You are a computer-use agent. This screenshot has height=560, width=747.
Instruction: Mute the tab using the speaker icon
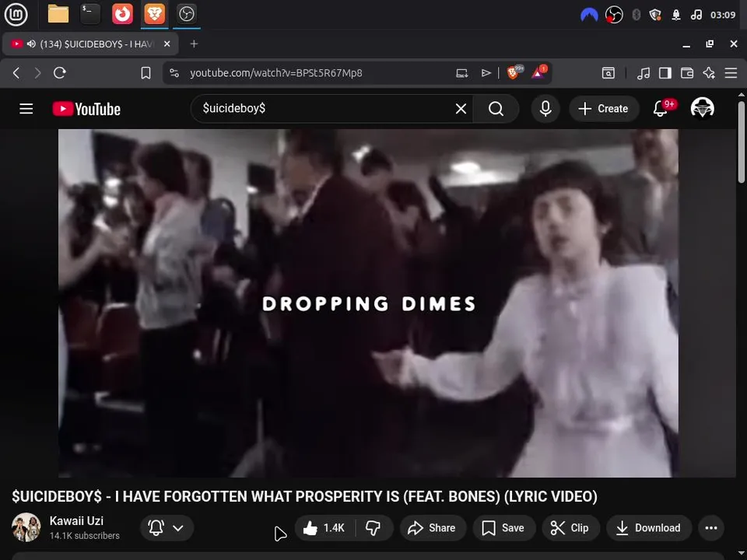coord(31,44)
